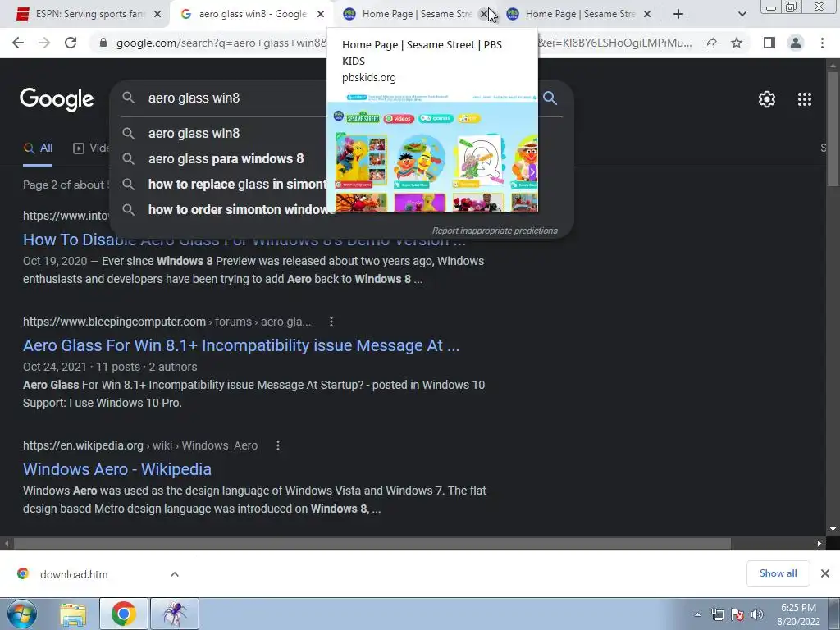
Task: Open the tab search chevron
Action: point(742,14)
